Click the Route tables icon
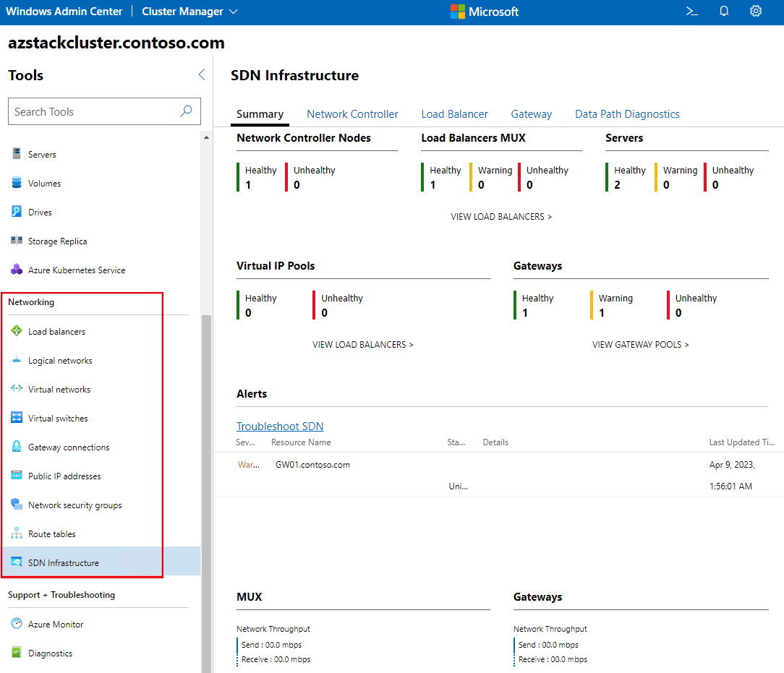784x673 pixels. (x=17, y=533)
